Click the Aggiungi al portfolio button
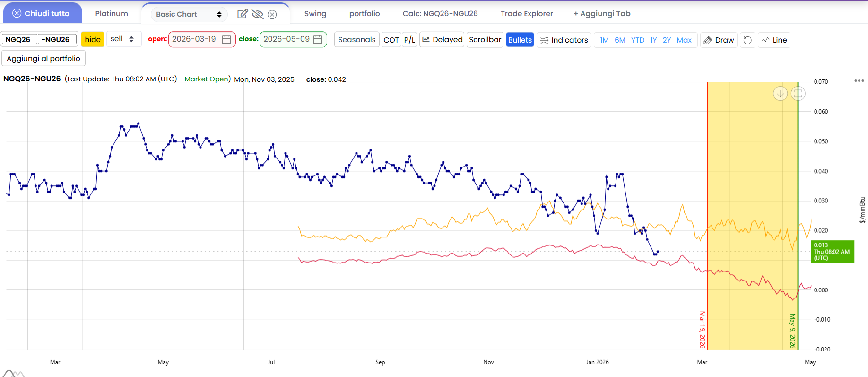This screenshot has width=868, height=377. click(43, 59)
